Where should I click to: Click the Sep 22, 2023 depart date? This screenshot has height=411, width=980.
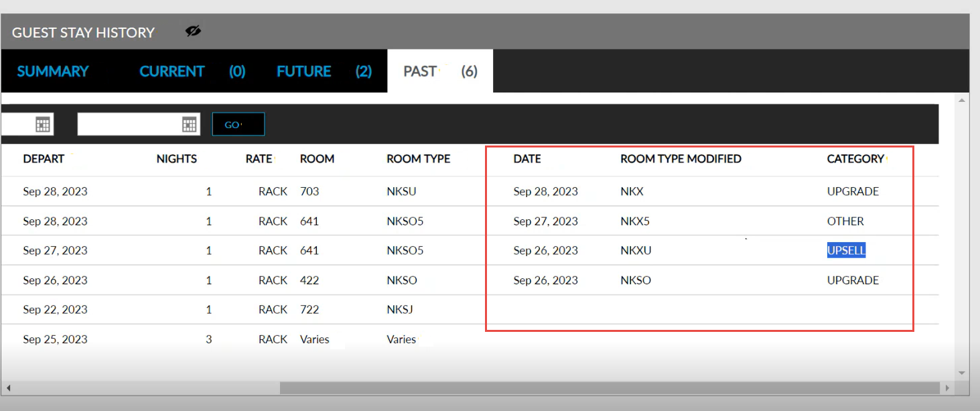55,310
